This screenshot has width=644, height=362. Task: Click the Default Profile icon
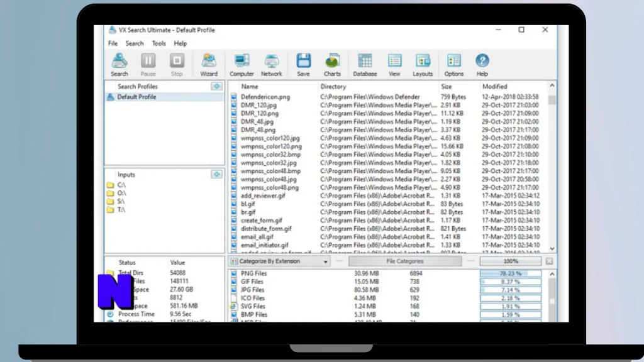pyautogui.click(x=110, y=97)
